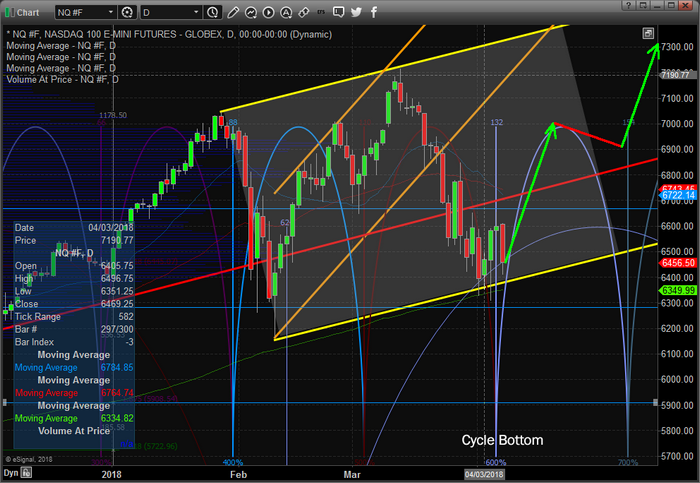Click the Date row in data window
This screenshot has width=700, height=483.
[x=74, y=228]
